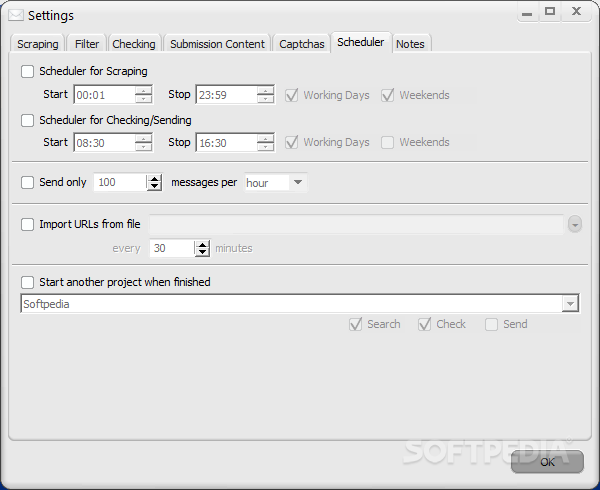Tick the Send only messages checkbox

[x=28, y=182]
